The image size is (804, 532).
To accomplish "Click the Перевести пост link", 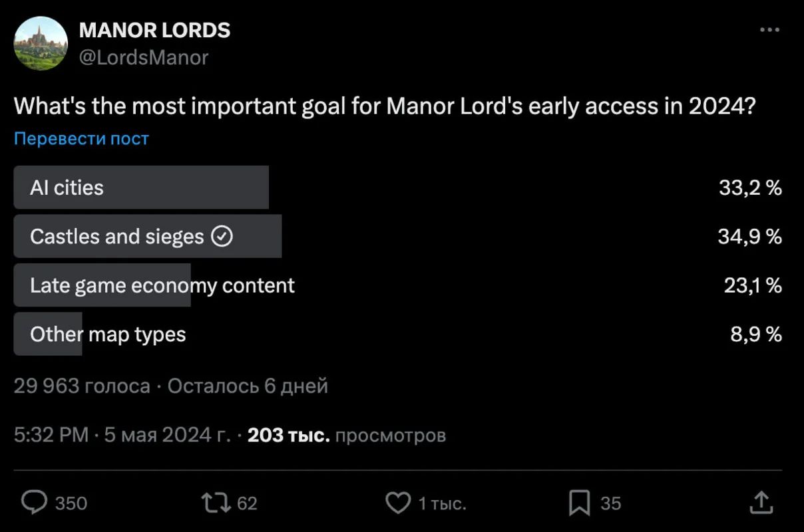I will coord(81,138).
